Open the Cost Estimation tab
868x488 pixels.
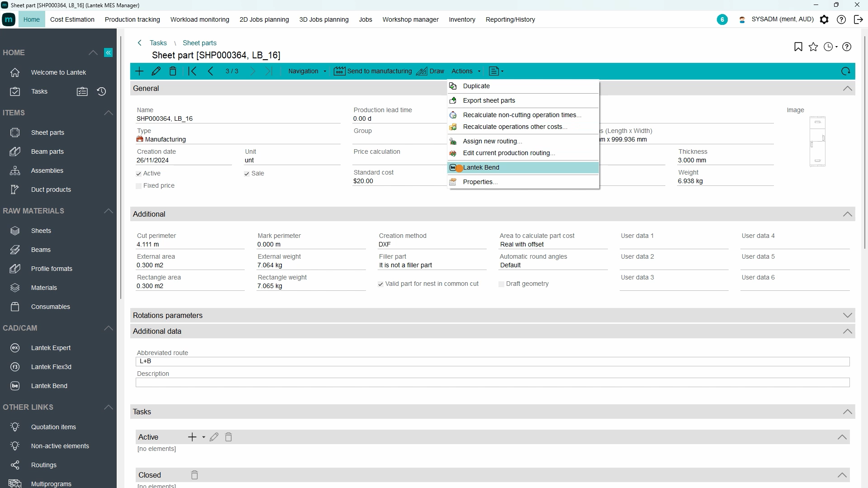(72, 19)
